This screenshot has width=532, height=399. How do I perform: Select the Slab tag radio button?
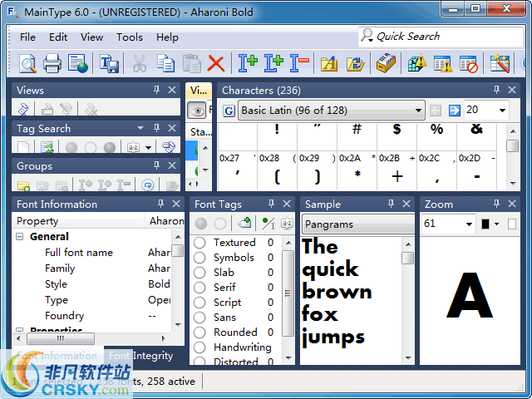[199, 273]
